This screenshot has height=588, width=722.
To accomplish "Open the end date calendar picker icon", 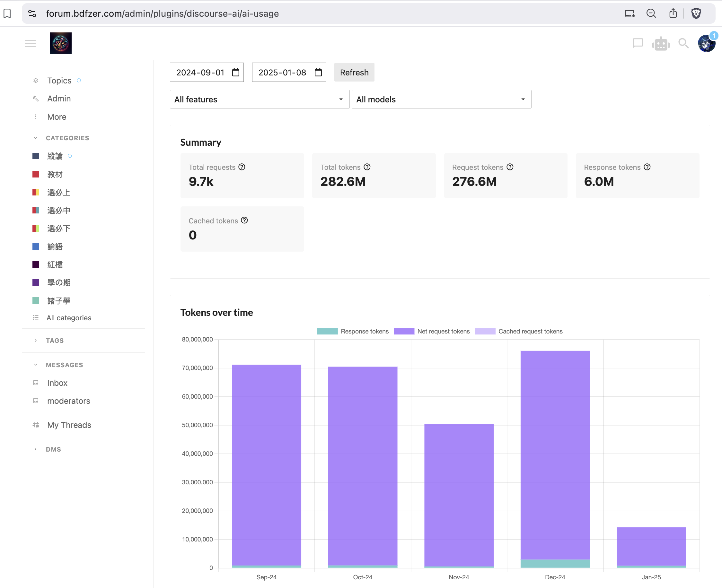I will pos(318,73).
